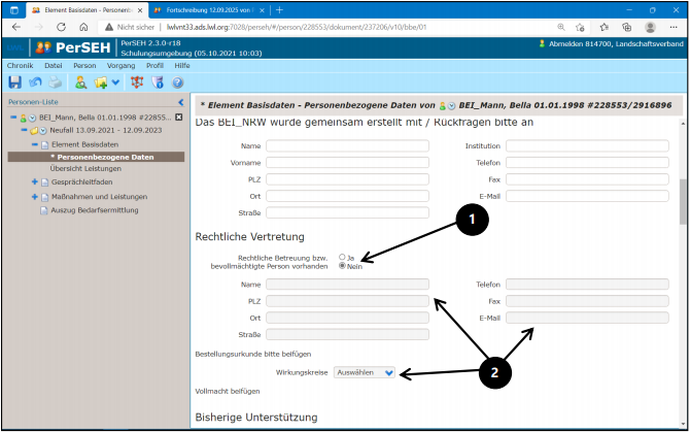
Task: Click the yellow folder icon of Neufall
Action: pos(33,131)
